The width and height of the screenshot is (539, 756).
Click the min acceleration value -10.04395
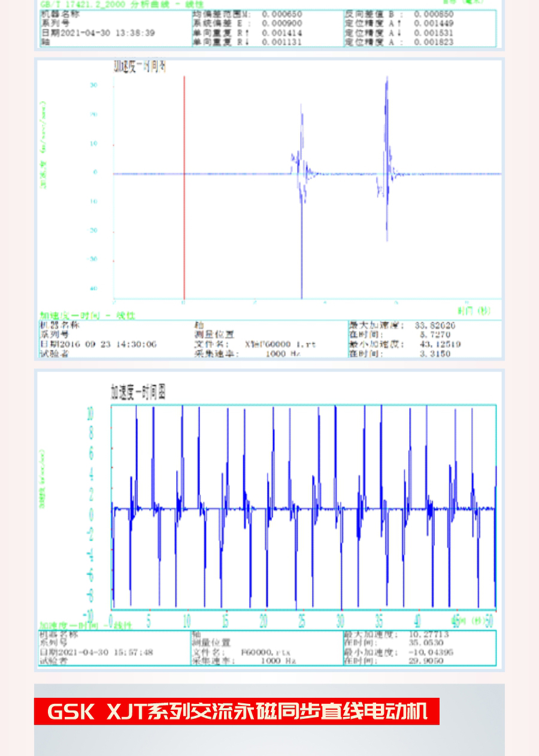point(431,652)
